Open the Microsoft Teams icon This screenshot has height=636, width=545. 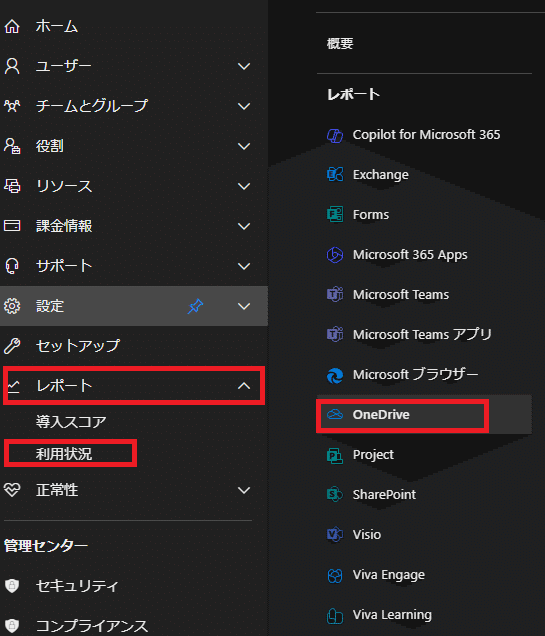click(x=335, y=294)
